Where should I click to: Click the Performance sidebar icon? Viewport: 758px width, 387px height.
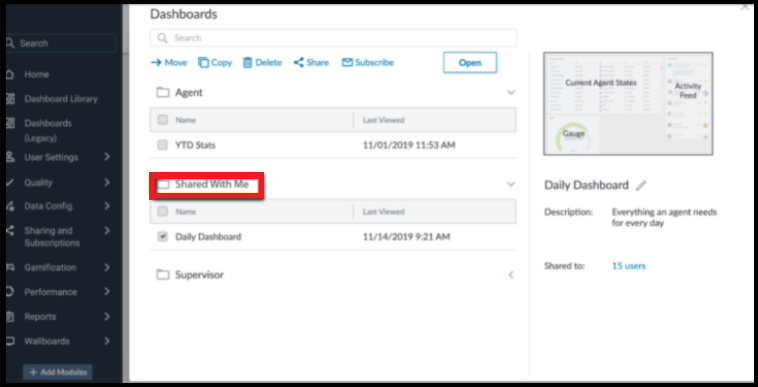click(x=10, y=292)
